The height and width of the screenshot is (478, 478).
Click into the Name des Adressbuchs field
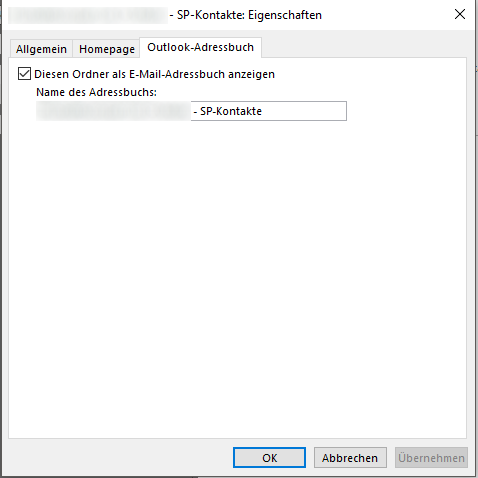click(191, 111)
